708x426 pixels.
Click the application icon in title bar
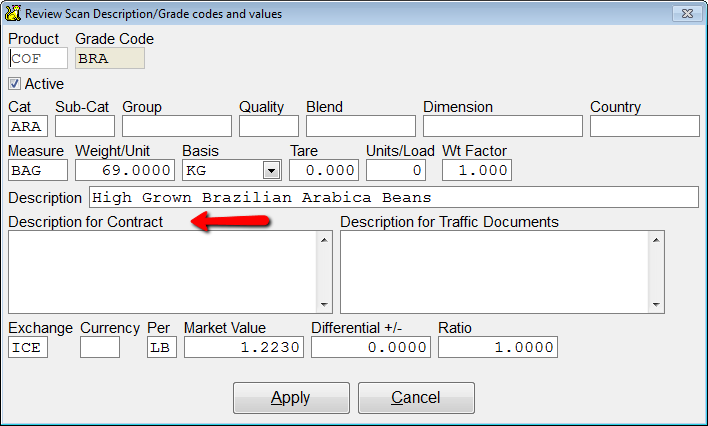[13, 13]
